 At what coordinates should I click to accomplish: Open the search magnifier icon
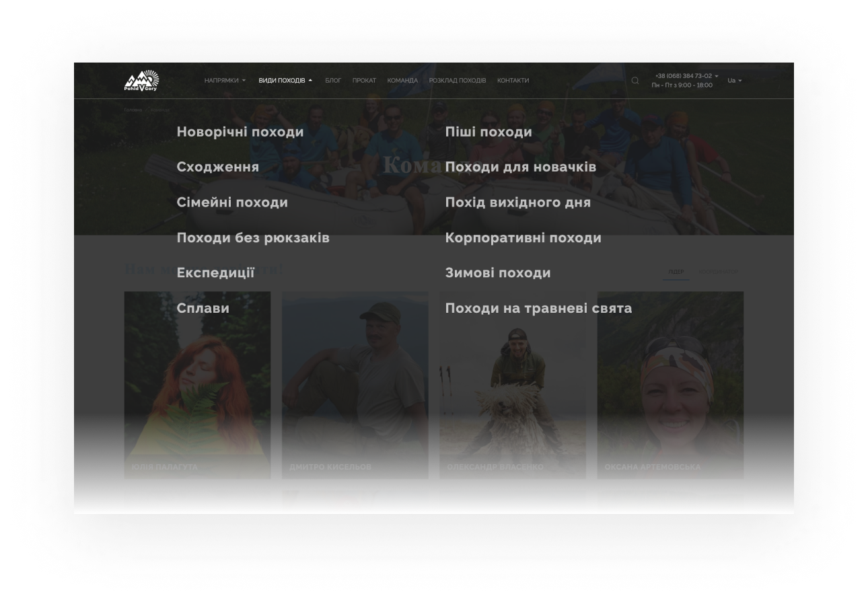pos(635,81)
